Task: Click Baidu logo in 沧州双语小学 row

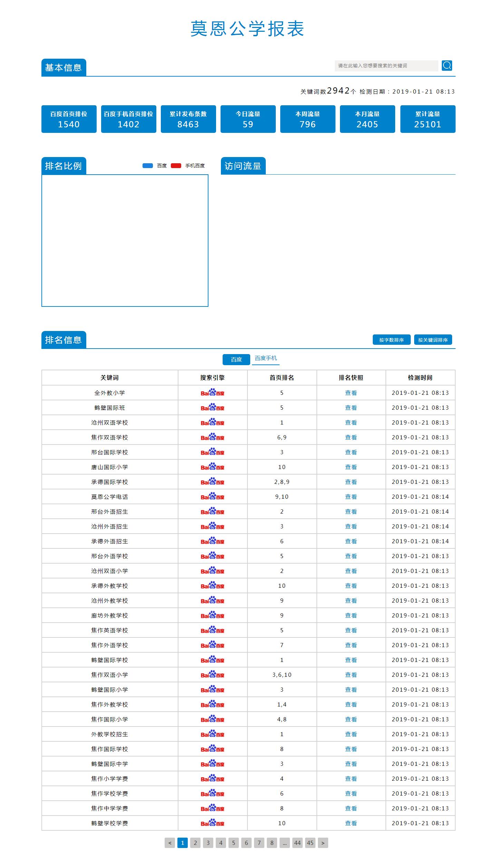Action: point(213,571)
